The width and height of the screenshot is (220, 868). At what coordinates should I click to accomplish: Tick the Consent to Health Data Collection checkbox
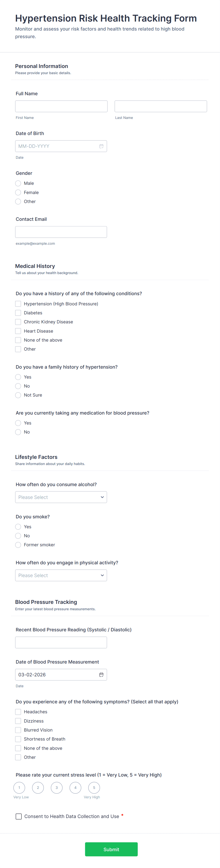click(19, 816)
